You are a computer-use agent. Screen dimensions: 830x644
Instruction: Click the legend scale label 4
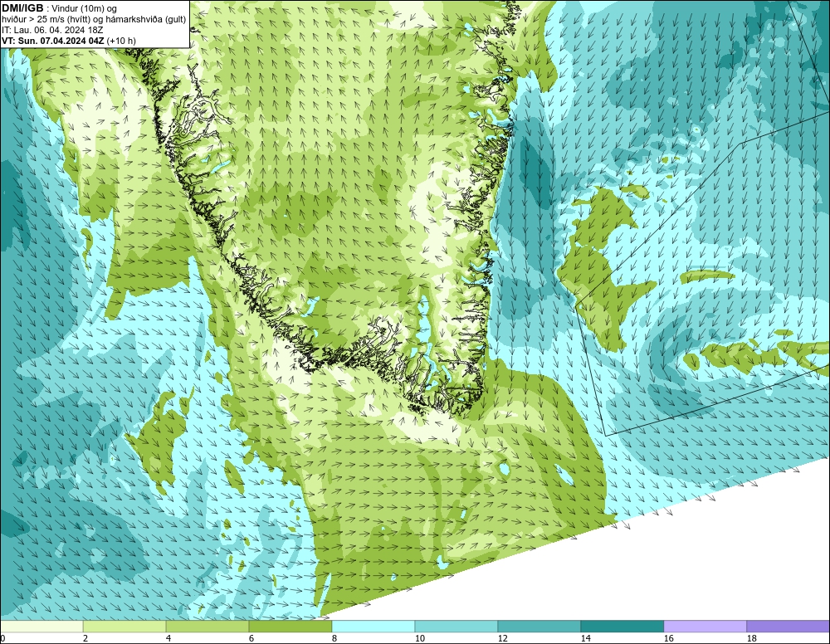[x=168, y=638]
